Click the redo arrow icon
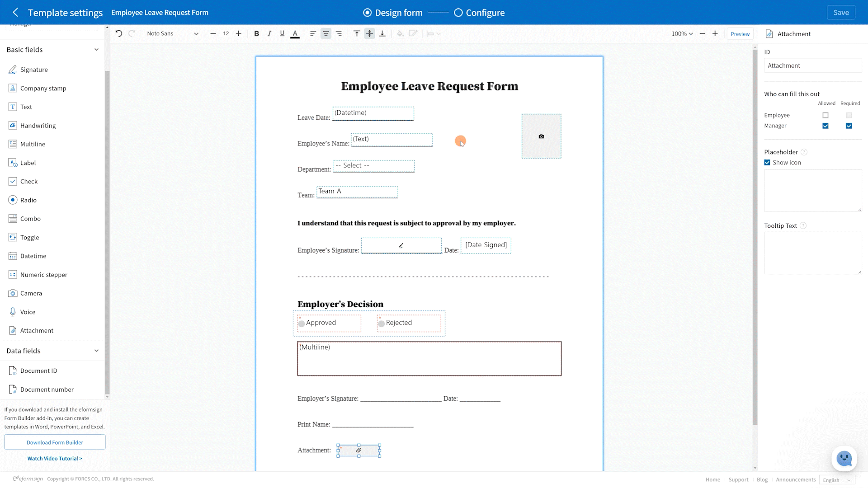The height and width of the screenshot is (488, 868). click(x=132, y=33)
